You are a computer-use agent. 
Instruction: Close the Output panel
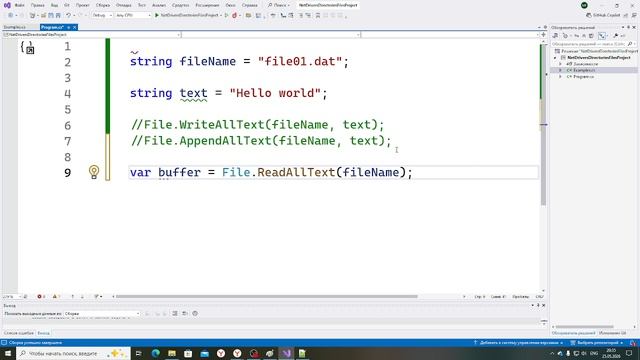pos(543,305)
